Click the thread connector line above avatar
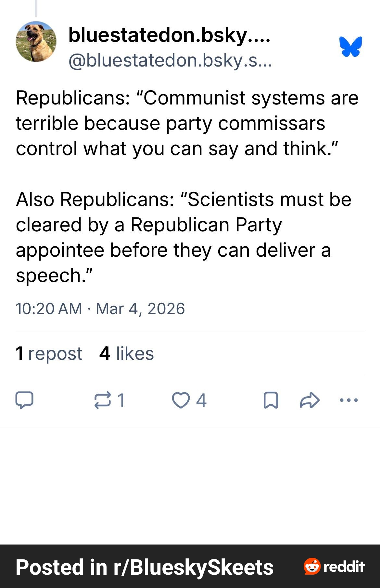Image resolution: width=380 pixels, height=588 pixels. (x=36, y=8)
